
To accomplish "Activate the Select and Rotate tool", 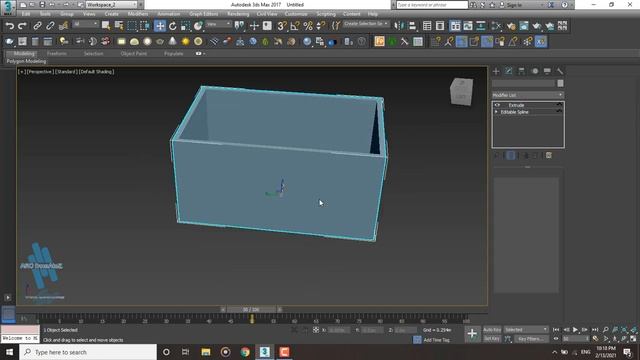I will [x=173, y=26].
